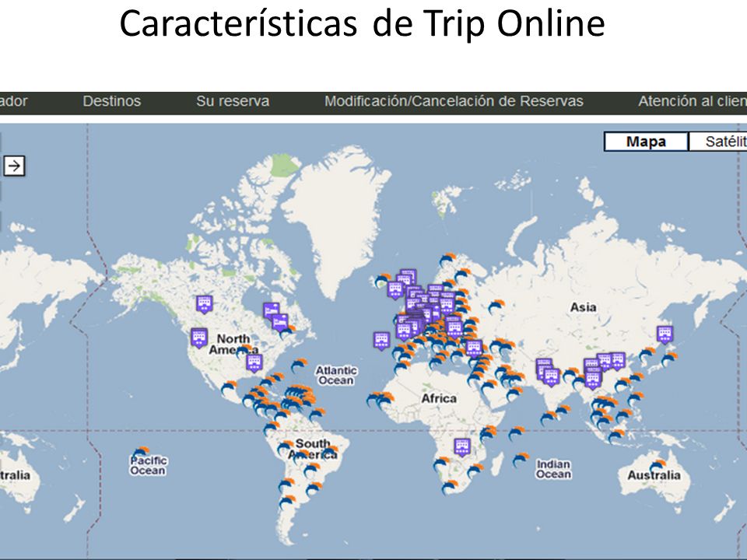
Task: Click the Indian Ocean map label
Action: coord(553,469)
